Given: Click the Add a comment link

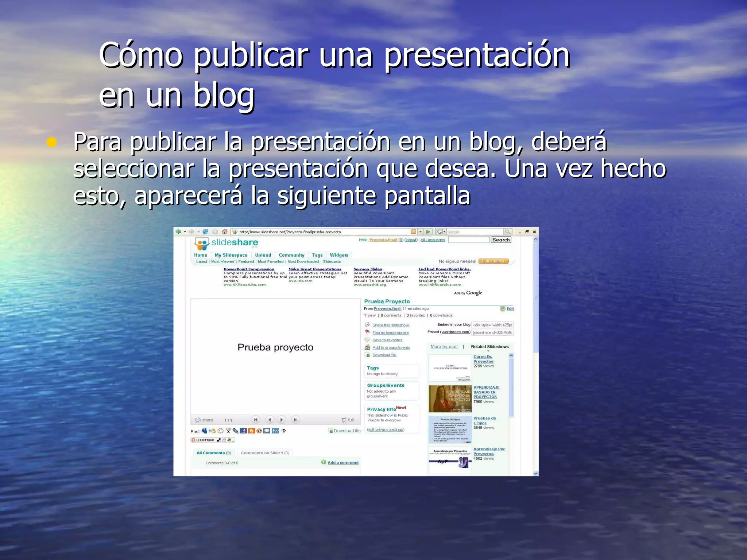Looking at the screenshot, I should click(x=343, y=462).
